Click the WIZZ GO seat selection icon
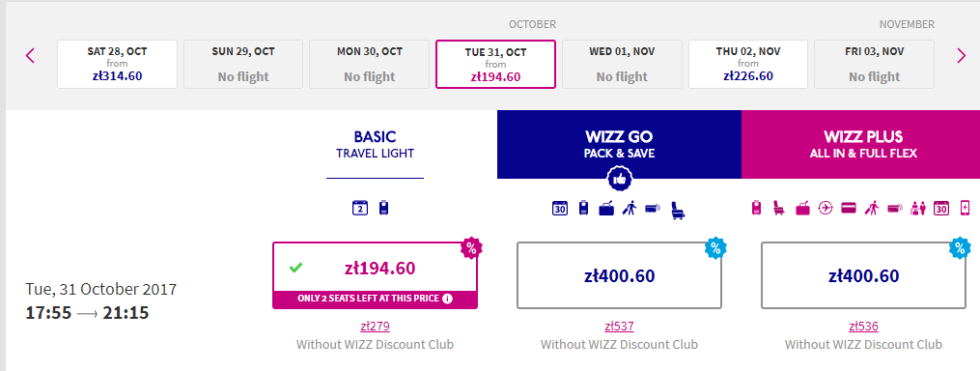The height and width of the screenshot is (371, 980). (678, 209)
